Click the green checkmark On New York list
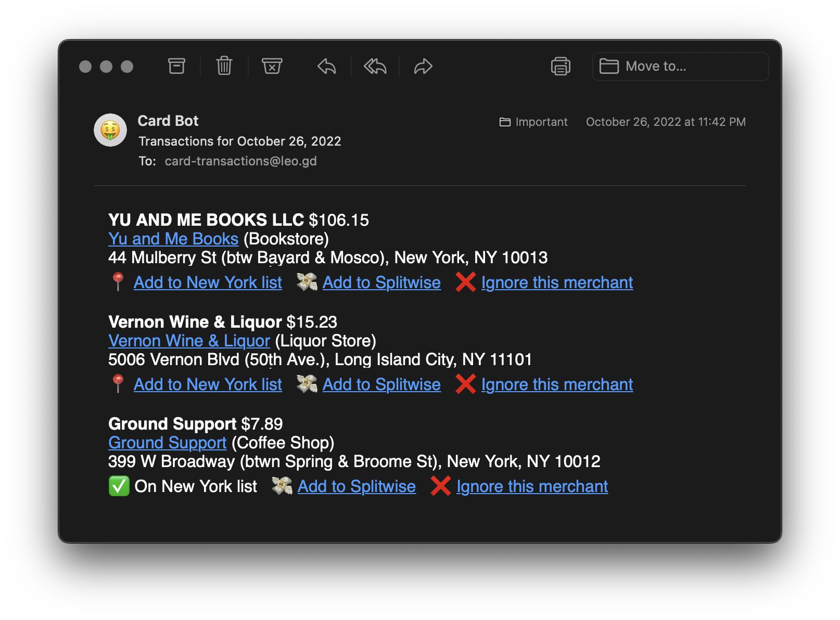Viewport: 840px width, 620px height. click(119, 486)
